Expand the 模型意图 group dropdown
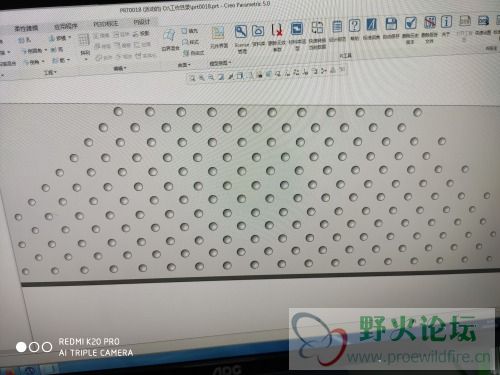This screenshot has width=500, height=375. click(x=220, y=63)
